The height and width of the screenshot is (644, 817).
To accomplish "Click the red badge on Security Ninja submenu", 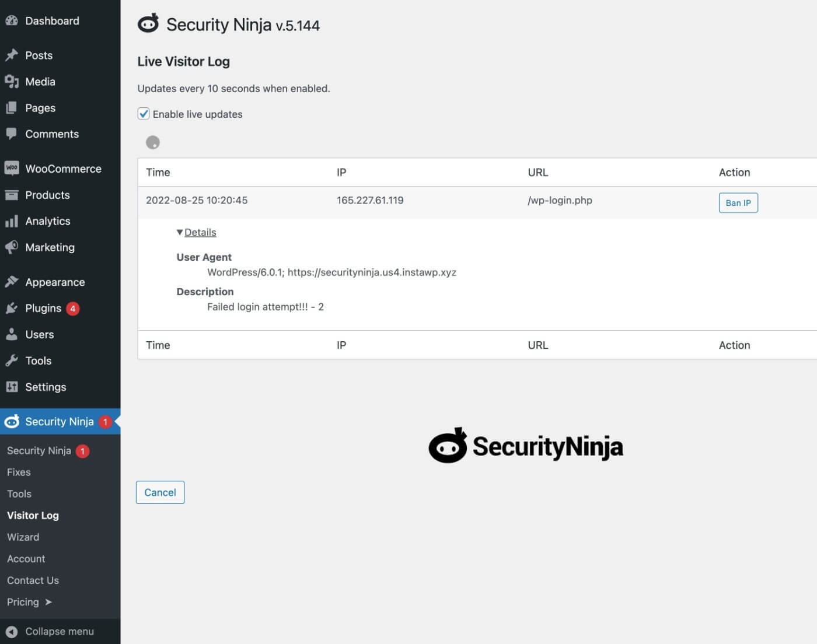I will pos(83,451).
